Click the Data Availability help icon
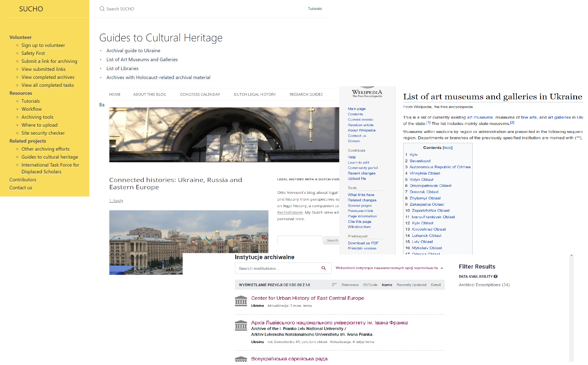This screenshot has height=365, width=588. click(496, 276)
